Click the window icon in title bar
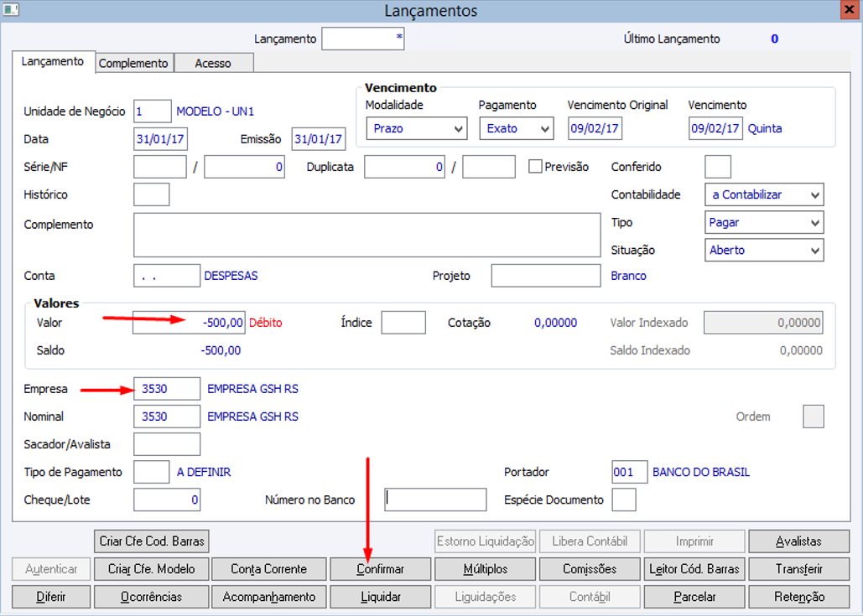The height and width of the screenshot is (616, 863). (11, 9)
